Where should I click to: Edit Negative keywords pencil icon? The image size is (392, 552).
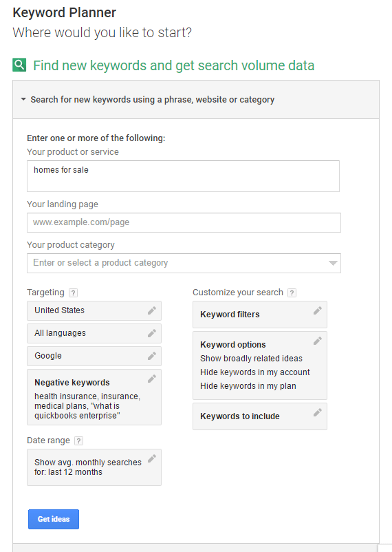[152, 379]
